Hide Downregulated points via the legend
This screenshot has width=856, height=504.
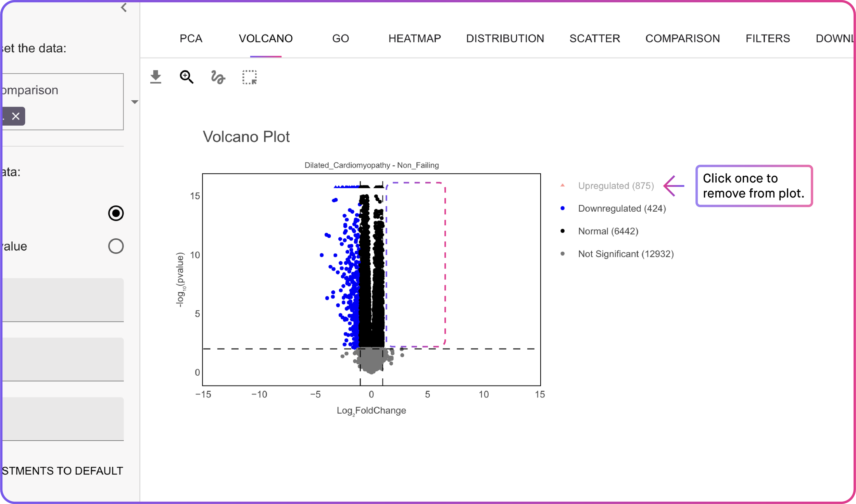pyautogui.click(x=622, y=208)
